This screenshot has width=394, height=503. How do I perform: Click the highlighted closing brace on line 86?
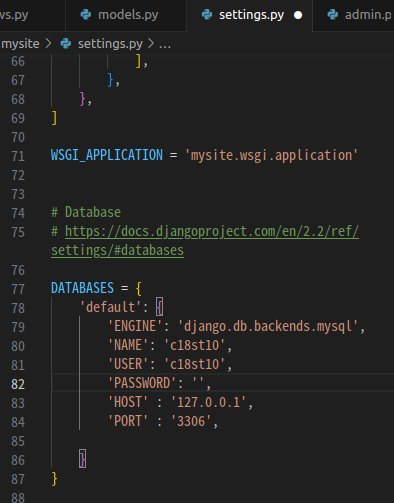click(83, 459)
